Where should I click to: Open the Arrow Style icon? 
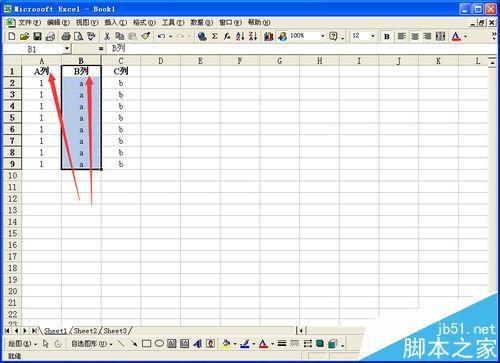tap(308, 343)
